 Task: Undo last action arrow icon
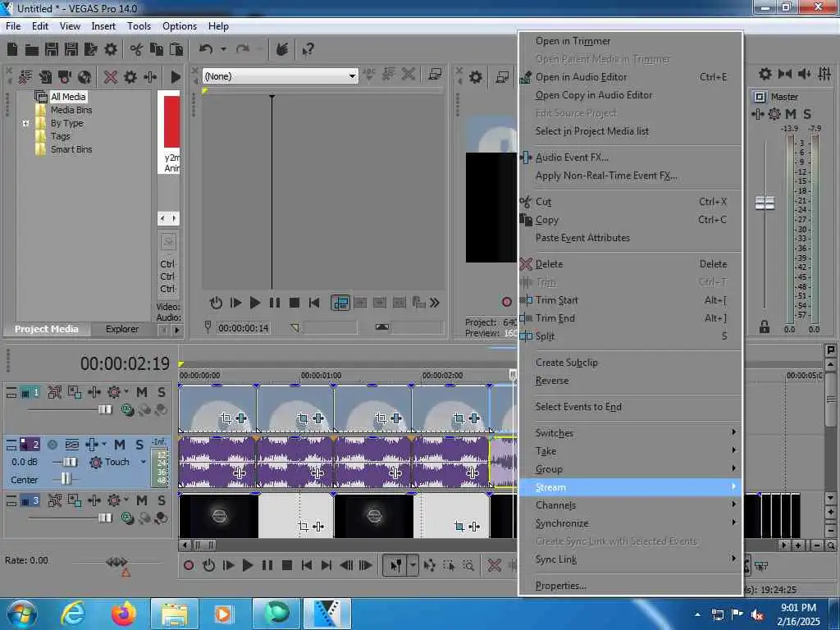[206, 49]
